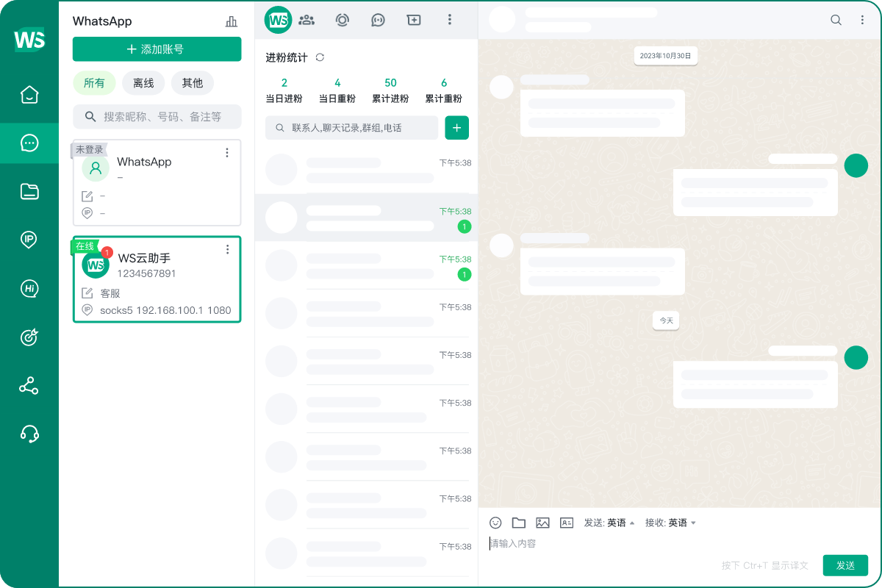The width and height of the screenshot is (882, 588).
Task: Click green plus button to add contact
Action: tap(456, 128)
